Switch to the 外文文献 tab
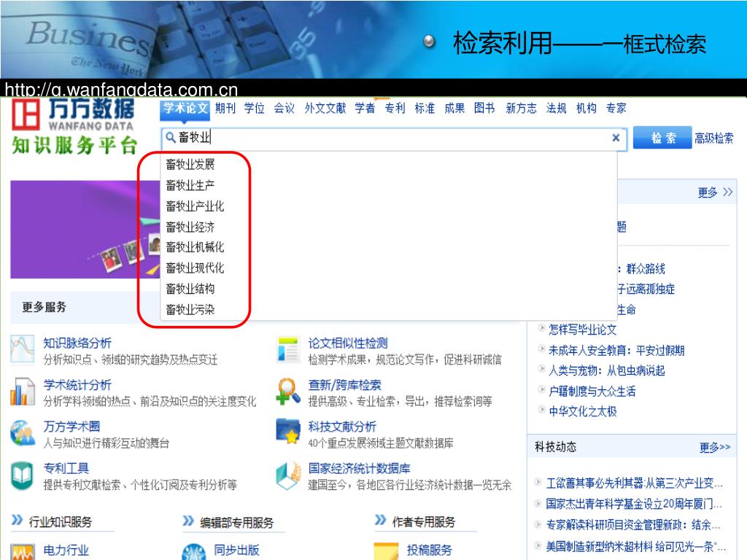Screen dimensions: 747x560 click(325, 108)
